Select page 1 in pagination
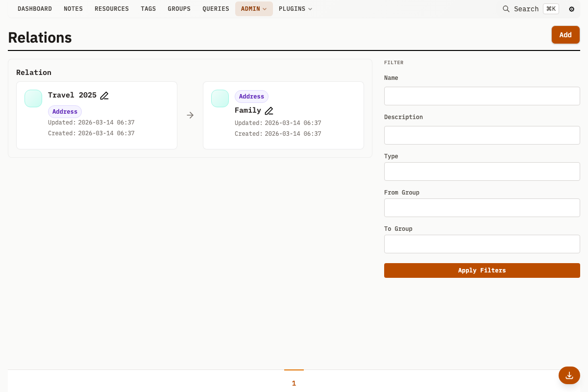The width and height of the screenshot is (588, 392). 294,383
